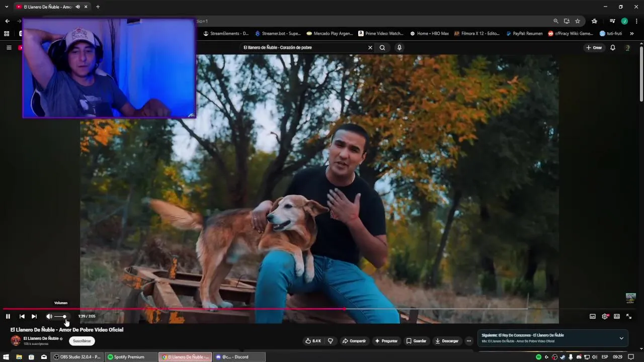Open the Crear create menu

click(594, 48)
